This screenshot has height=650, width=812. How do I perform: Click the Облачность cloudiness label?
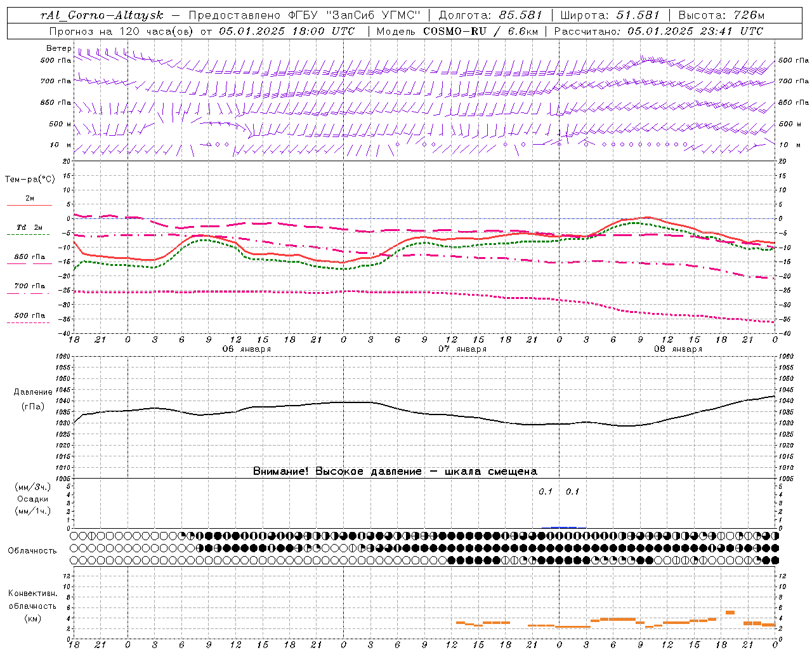[32, 550]
